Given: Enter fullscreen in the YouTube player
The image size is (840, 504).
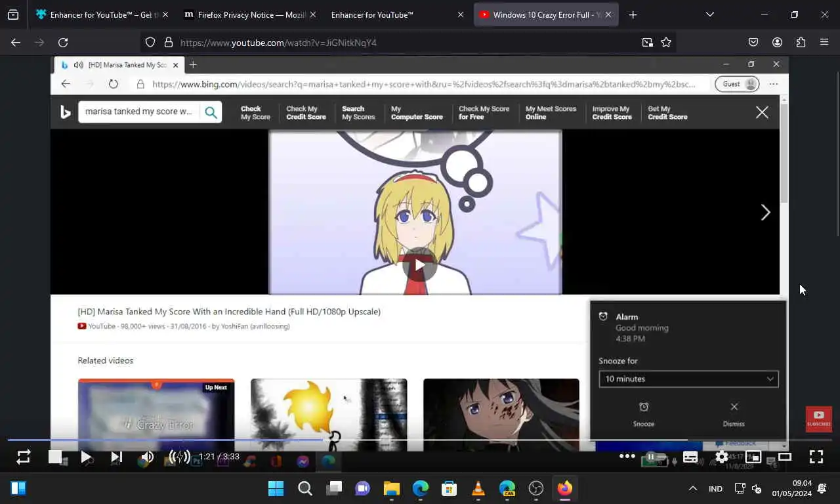Looking at the screenshot, I should point(816,457).
